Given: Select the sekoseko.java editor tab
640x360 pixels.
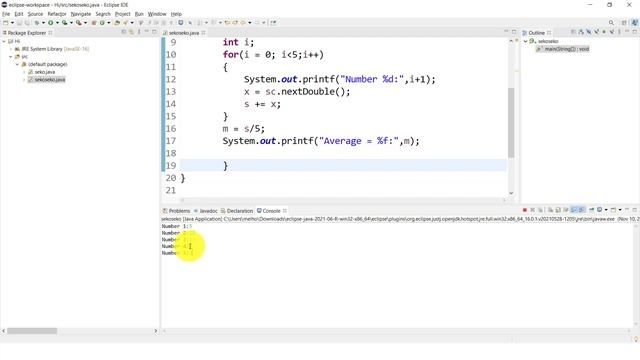Looking at the screenshot, I should (x=184, y=33).
